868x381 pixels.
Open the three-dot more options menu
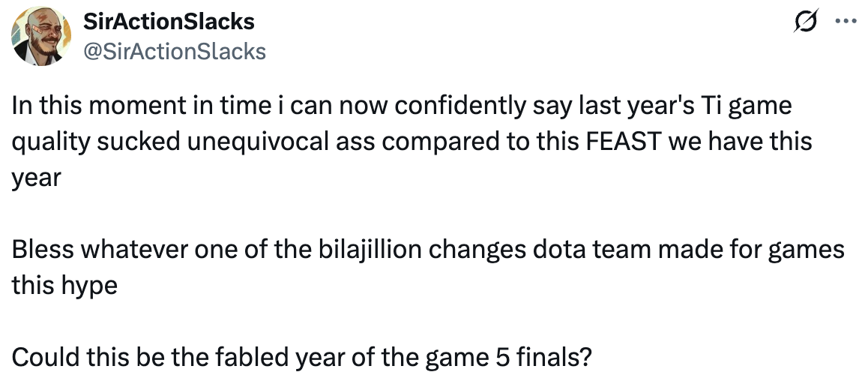846,22
